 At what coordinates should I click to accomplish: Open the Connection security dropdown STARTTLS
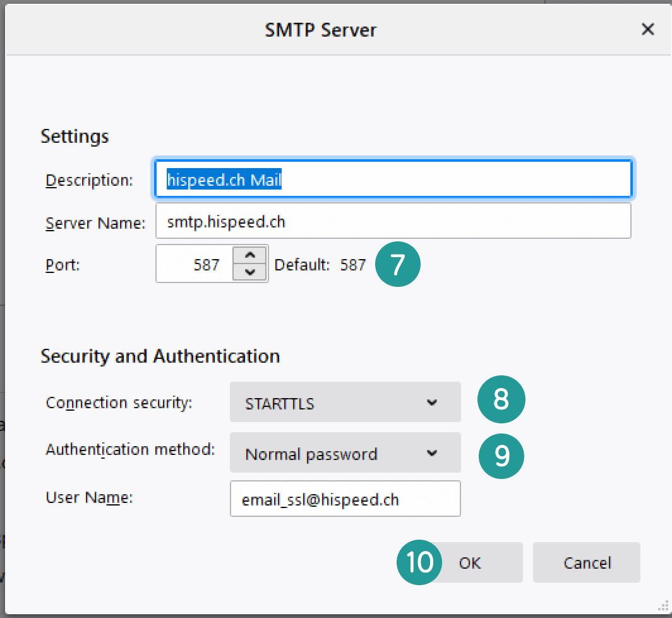click(345, 403)
